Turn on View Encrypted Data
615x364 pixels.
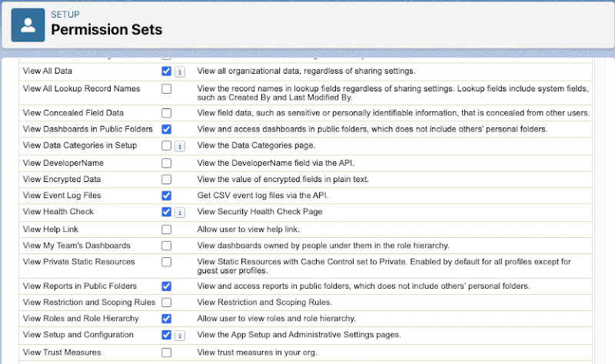pyautogui.click(x=166, y=179)
